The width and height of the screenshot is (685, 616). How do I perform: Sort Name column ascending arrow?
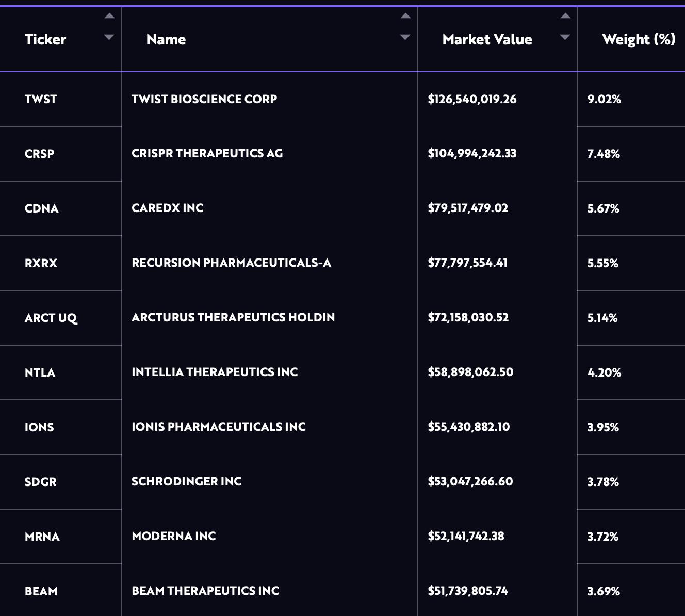click(406, 16)
